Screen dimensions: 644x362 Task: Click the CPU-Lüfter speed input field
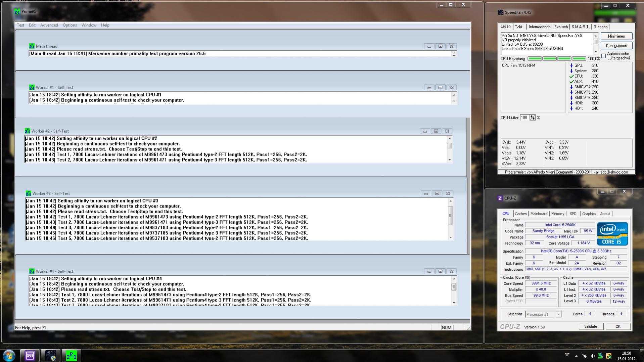click(x=524, y=118)
